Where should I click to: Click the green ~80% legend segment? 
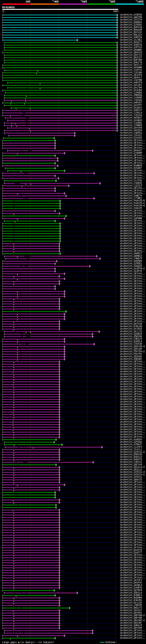(x=101, y=4)
